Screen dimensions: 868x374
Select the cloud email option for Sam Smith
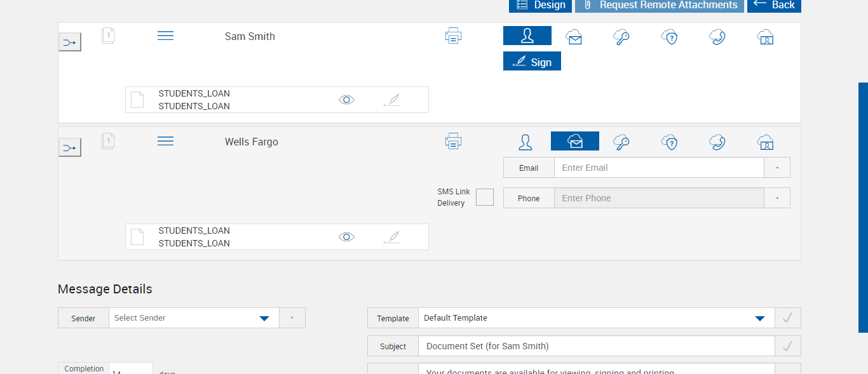[x=574, y=37]
